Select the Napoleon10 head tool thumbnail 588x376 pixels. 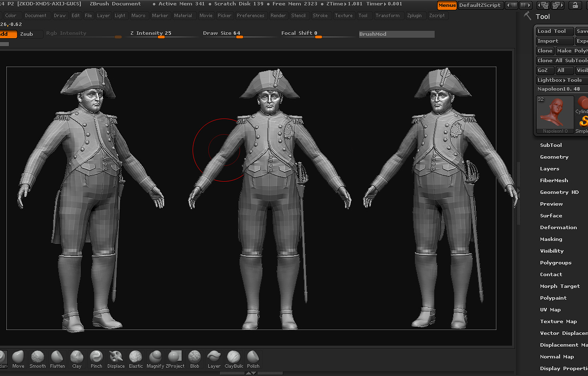(555, 115)
